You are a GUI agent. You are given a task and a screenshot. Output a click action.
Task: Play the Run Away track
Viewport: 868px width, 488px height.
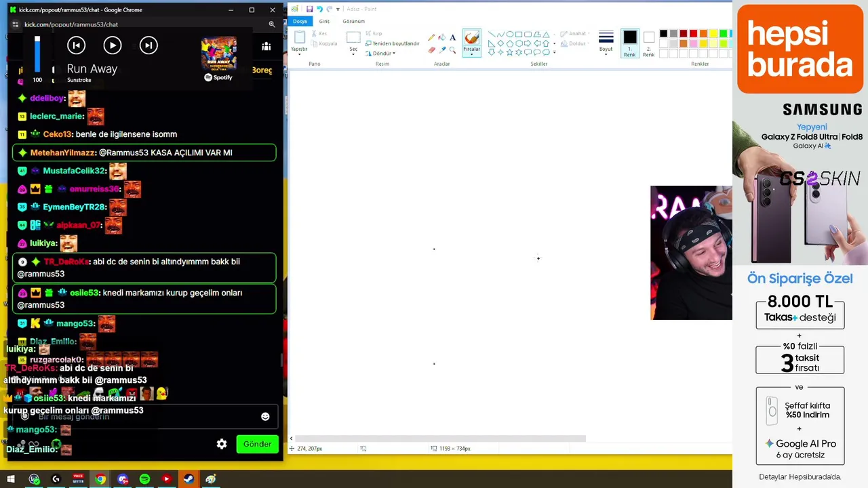click(113, 45)
